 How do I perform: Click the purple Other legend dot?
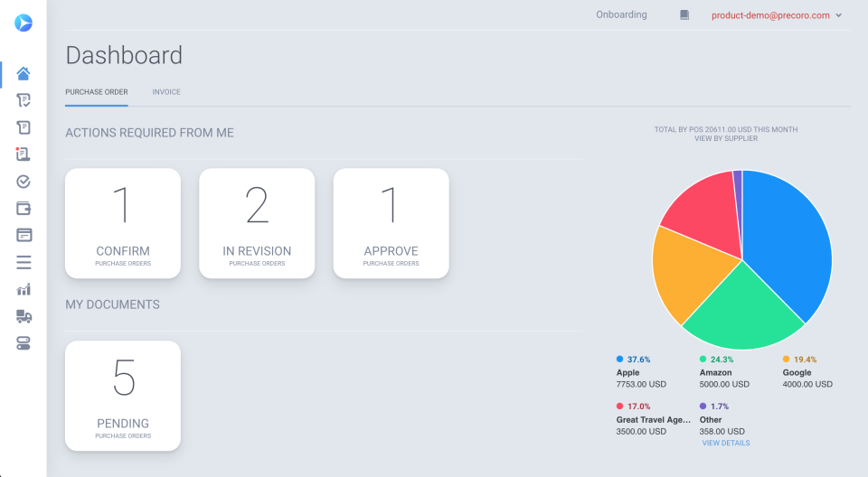tap(703, 407)
